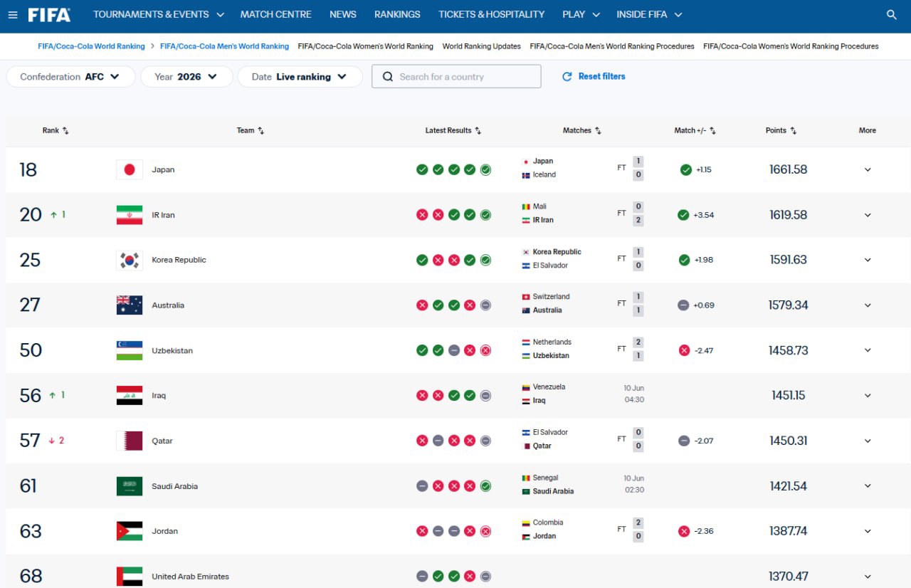Viewport: 911px width, 588px height.
Task: Open Men's World Ranking Procedures
Action: click(612, 46)
